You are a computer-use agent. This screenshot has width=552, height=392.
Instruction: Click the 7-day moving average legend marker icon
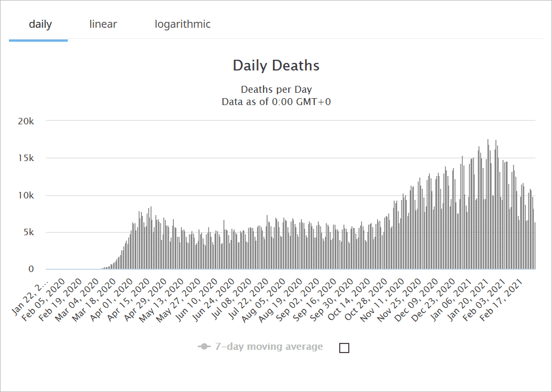click(x=204, y=347)
